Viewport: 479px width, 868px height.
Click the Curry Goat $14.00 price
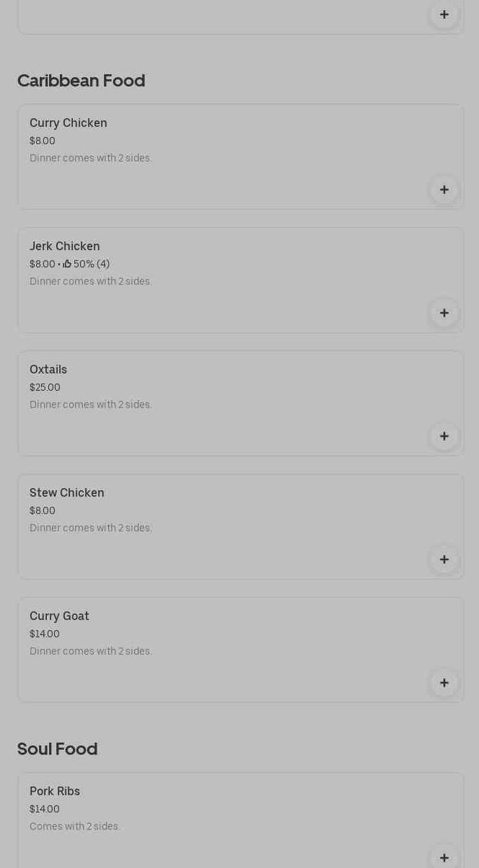[x=45, y=634]
